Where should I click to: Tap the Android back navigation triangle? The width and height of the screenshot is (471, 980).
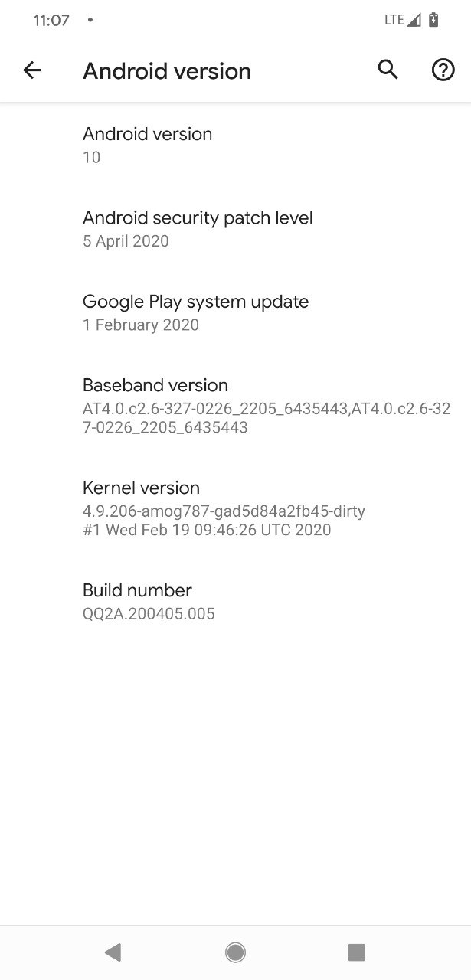(113, 952)
